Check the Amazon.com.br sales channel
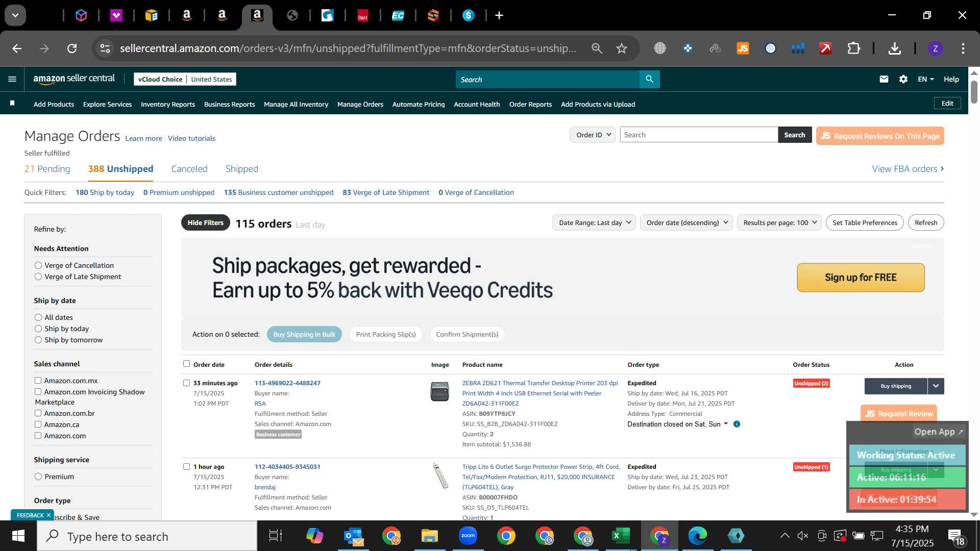The height and width of the screenshot is (551, 980). (38, 413)
